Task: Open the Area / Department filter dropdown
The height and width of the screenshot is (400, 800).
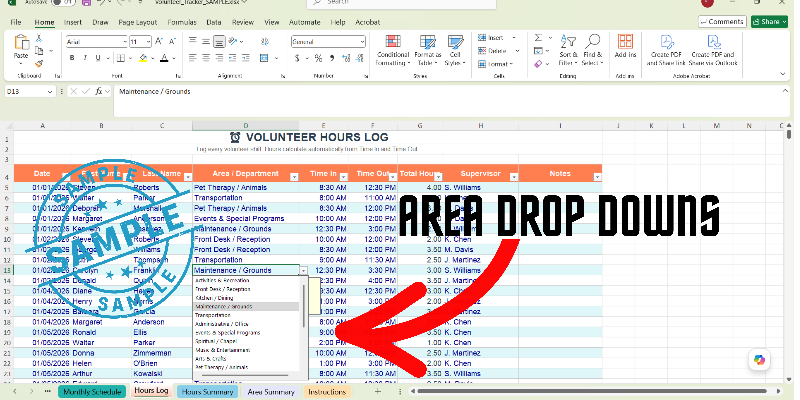Action: click(294, 177)
